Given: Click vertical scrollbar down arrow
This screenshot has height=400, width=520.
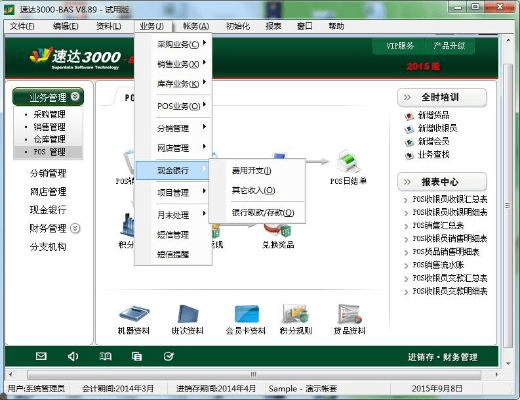Looking at the screenshot, I should click(508, 363).
